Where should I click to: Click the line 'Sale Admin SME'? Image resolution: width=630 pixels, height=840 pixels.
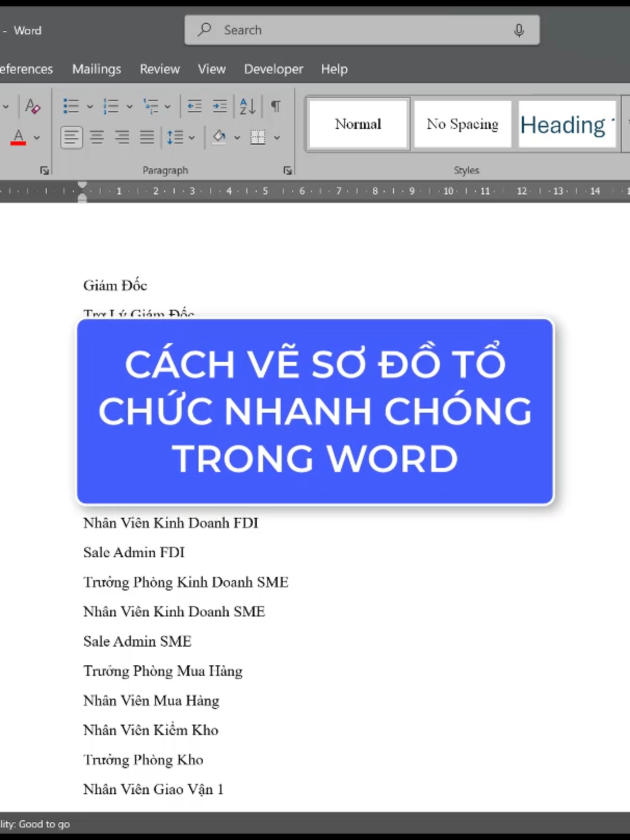click(x=137, y=641)
